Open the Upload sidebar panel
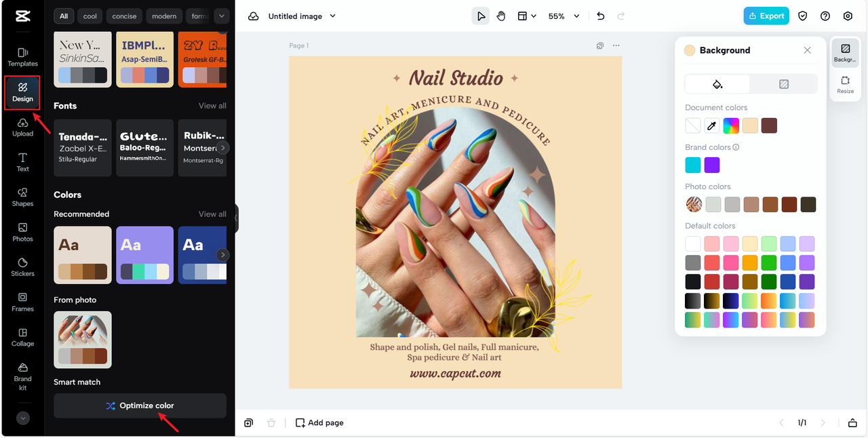 click(x=22, y=127)
